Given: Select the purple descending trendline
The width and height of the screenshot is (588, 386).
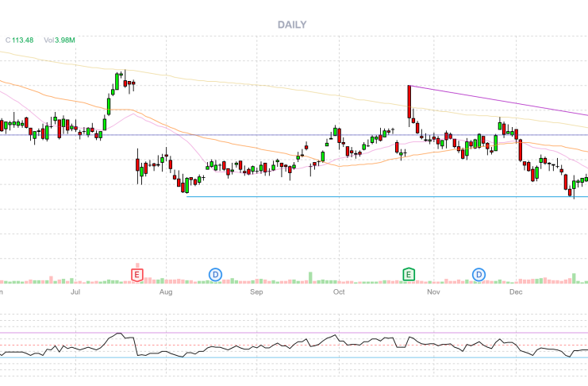Looking at the screenshot, I should (x=500, y=101).
